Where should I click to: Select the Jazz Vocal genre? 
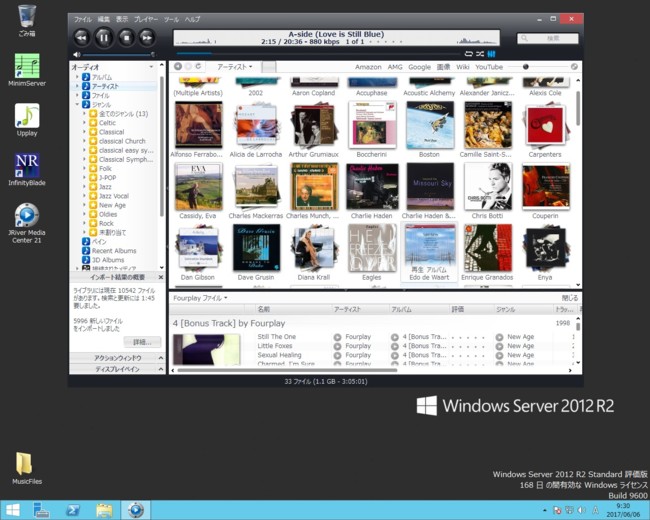[114, 196]
